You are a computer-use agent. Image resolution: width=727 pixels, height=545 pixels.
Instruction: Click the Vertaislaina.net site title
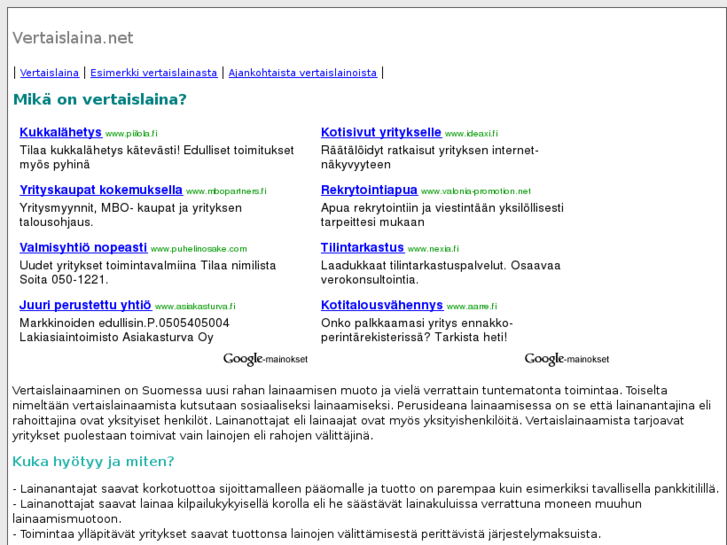click(73, 38)
